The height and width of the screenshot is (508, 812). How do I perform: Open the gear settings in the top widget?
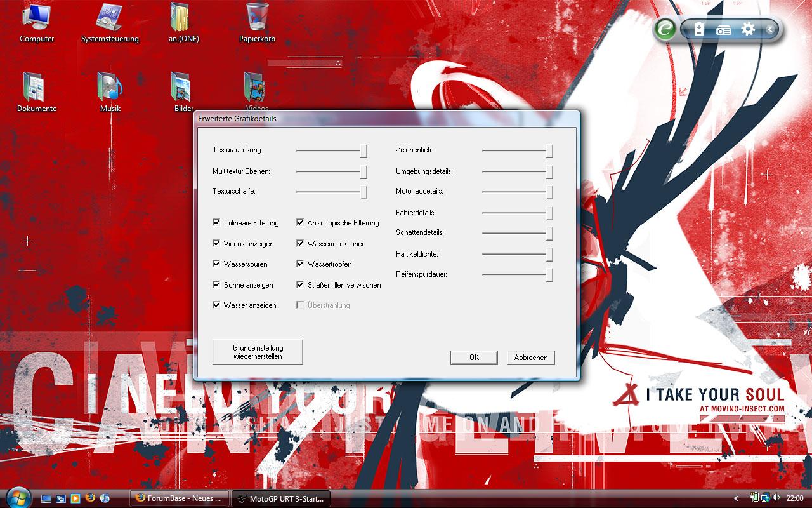[x=749, y=29]
